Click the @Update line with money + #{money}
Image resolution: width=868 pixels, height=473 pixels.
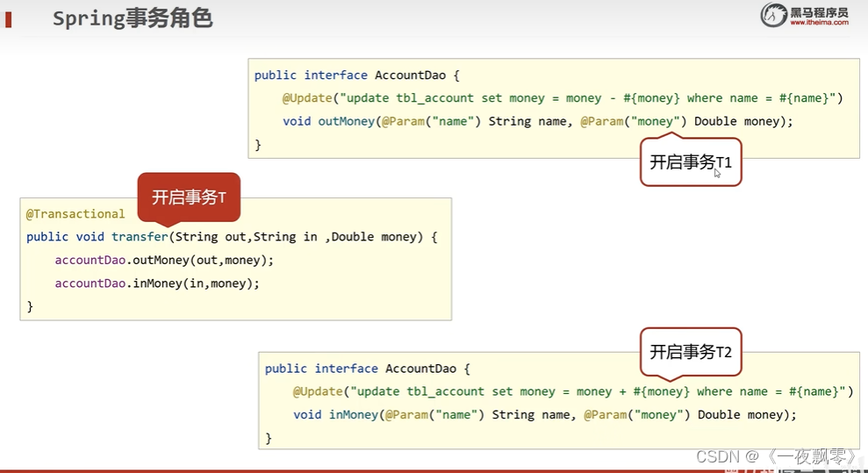pos(573,391)
